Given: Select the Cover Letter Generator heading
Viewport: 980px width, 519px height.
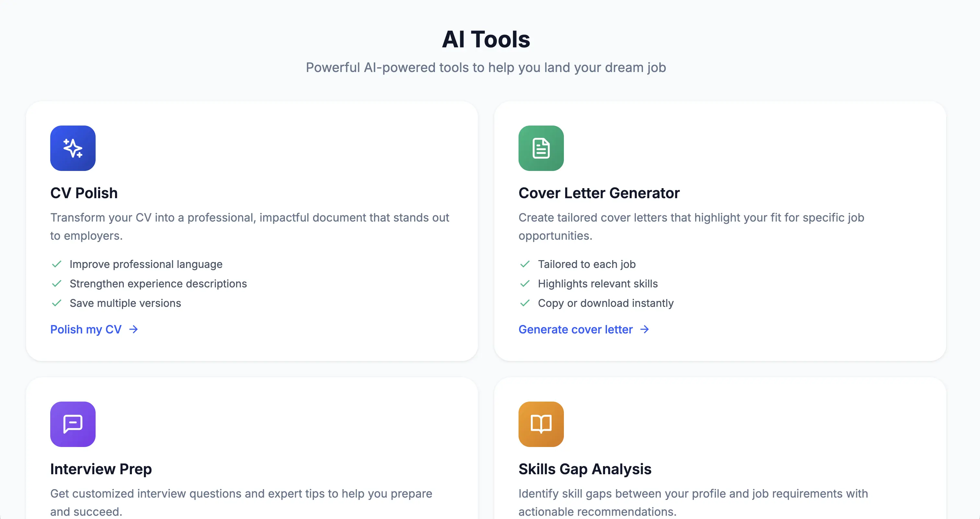Looking at the screenshot, I should click(x=599, y=193).
